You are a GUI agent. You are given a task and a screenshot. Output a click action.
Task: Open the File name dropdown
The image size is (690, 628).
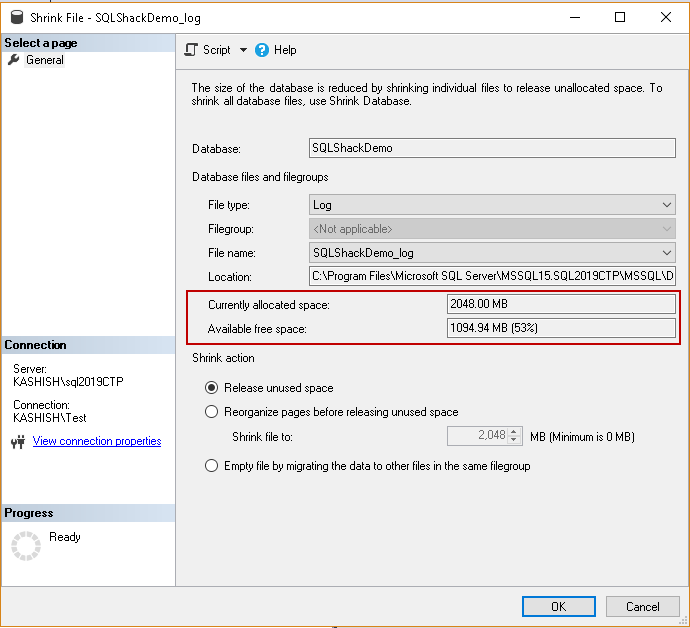click(667, 253)
